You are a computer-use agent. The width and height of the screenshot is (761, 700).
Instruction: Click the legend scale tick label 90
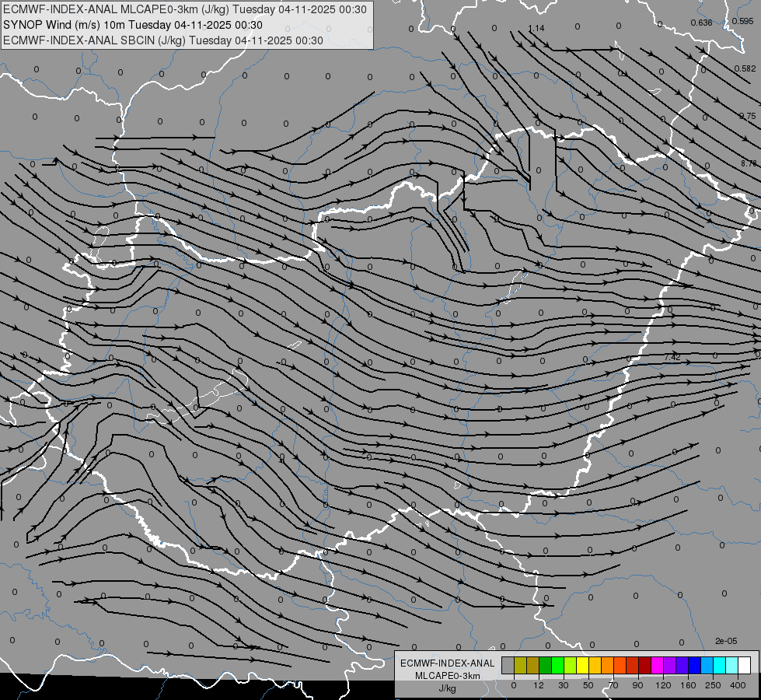pyautogui.click(x=637, y=685)
